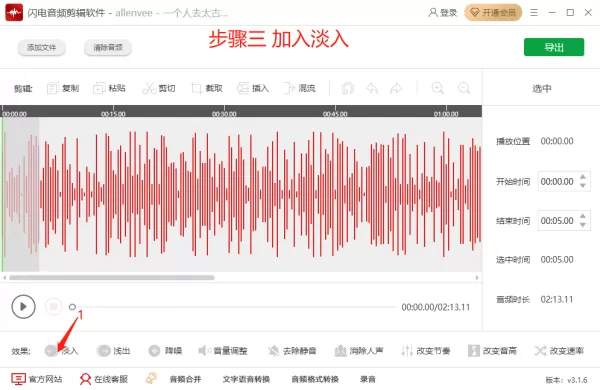600x390 pixels.
Task: Click the Clear Audio (清除音频) button
Action: pos(108,47)
